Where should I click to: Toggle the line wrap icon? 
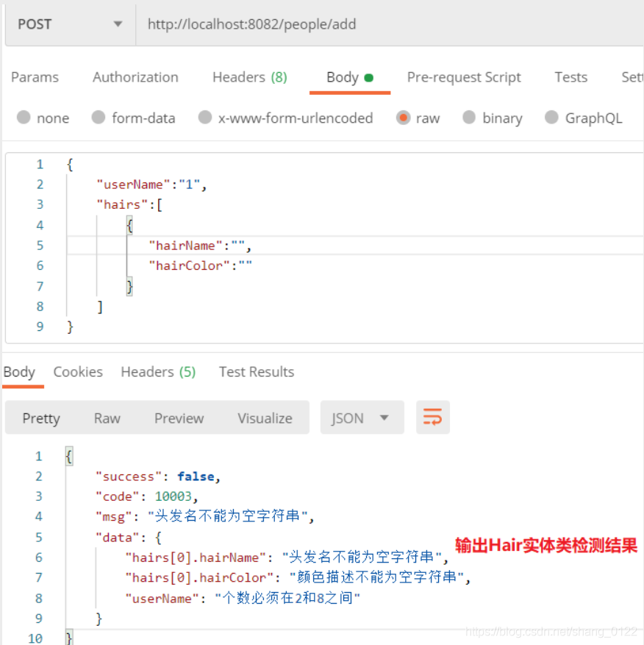pyautogui.click(x=432, y=418)
